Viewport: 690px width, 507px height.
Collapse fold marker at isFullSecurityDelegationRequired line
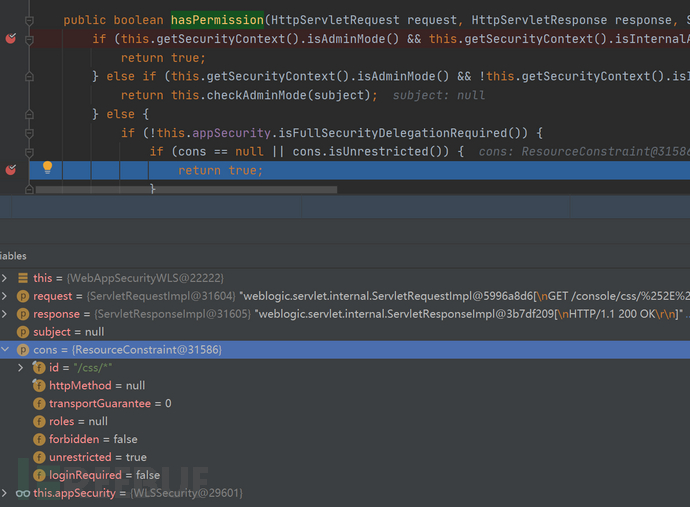point(29,133)
